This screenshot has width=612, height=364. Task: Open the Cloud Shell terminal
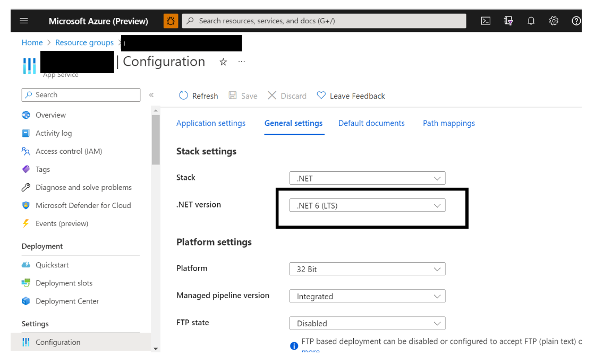click(486, 21)
